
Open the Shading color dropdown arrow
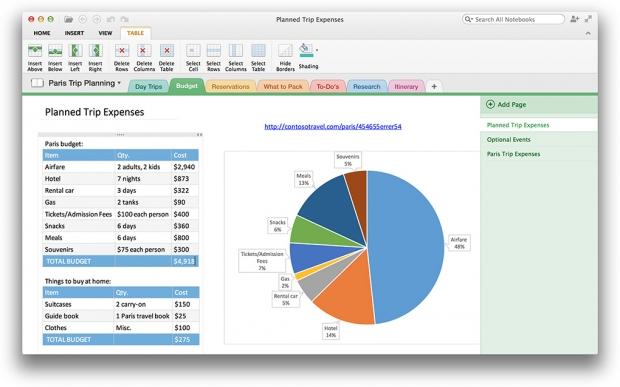(317, 50)
